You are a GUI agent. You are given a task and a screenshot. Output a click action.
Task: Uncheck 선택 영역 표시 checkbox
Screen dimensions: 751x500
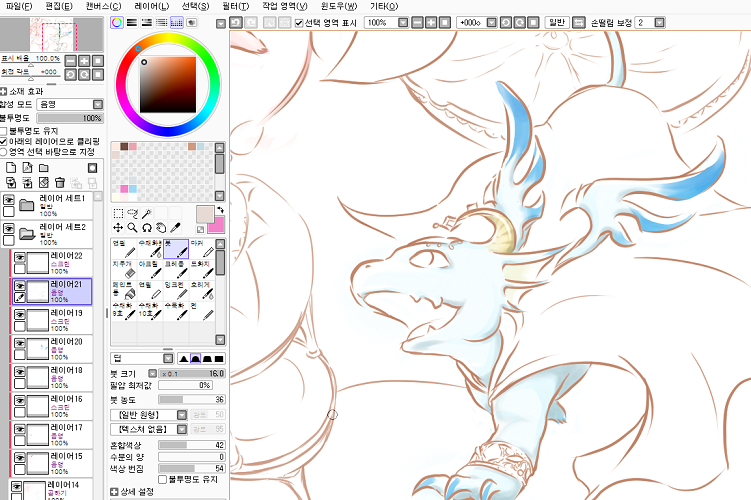point(299,22)
